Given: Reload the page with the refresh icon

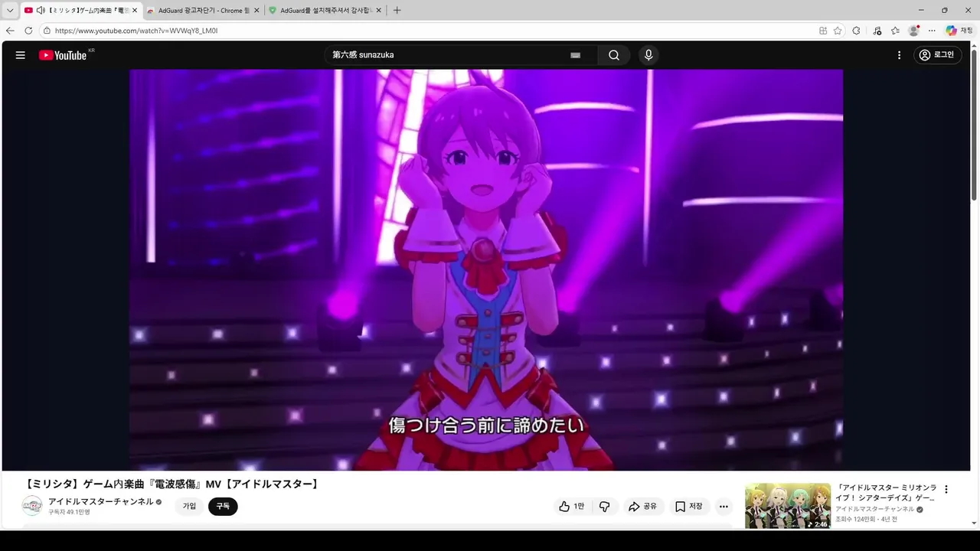Looking at the screenshot, I should click(x=28, y=31).
